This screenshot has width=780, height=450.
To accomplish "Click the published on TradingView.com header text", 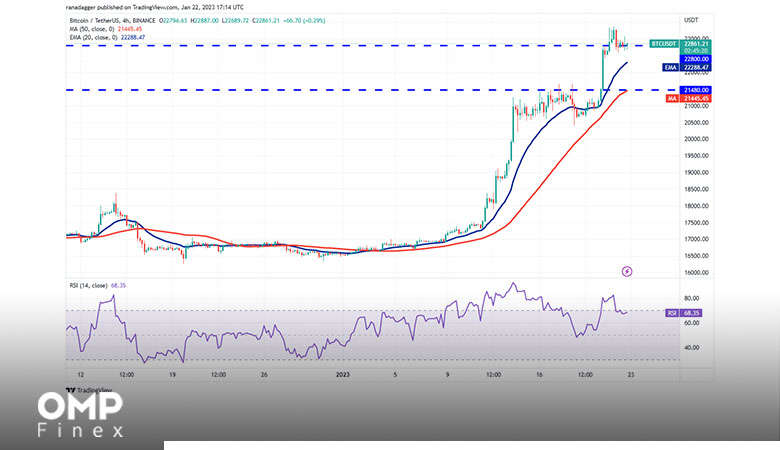I will (155, 7).
